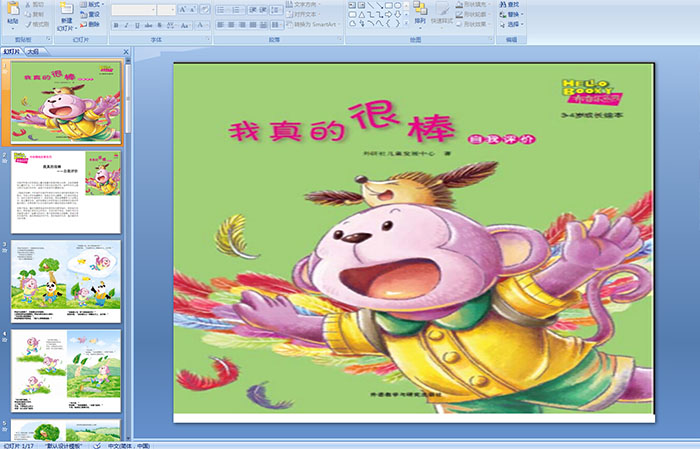
Task: Switch to the Outline (大纲) tab
Action: point(33,52)
